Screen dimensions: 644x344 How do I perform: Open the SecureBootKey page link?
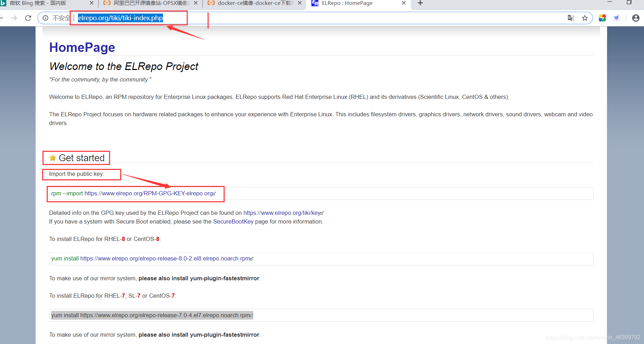(x=233, y=222)
